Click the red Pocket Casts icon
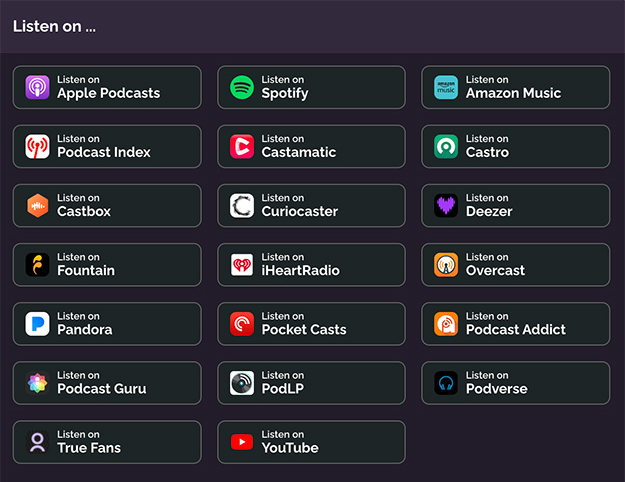625x482 pixels. pos(242,324)
